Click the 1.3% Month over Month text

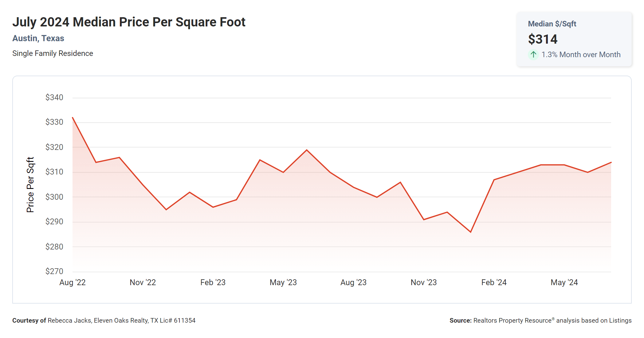click(x=581, y=54)
